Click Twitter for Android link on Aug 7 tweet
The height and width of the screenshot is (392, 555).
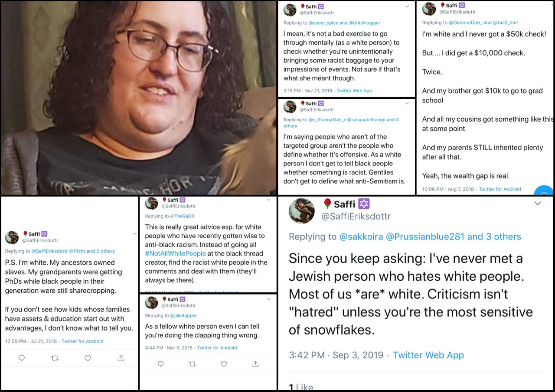tap(500, 189)
